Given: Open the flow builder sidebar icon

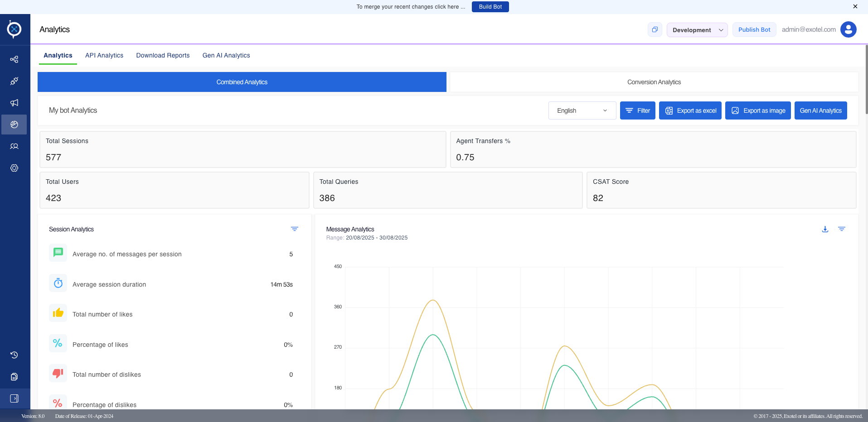Looking at the screenshot, I should 14,59.
